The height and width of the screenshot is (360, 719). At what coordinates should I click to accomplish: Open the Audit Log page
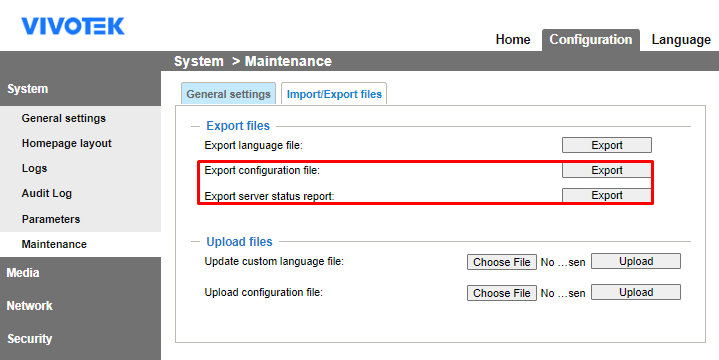pyautogui.click(x=47, y=194)
